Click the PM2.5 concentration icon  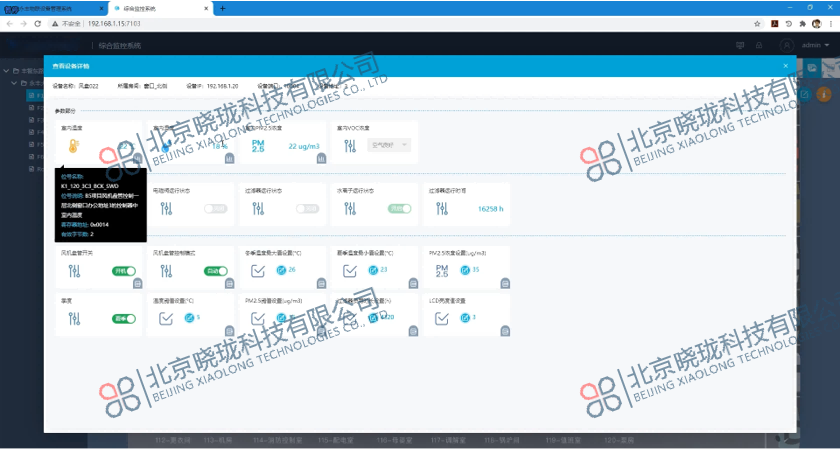click(258, 147)
